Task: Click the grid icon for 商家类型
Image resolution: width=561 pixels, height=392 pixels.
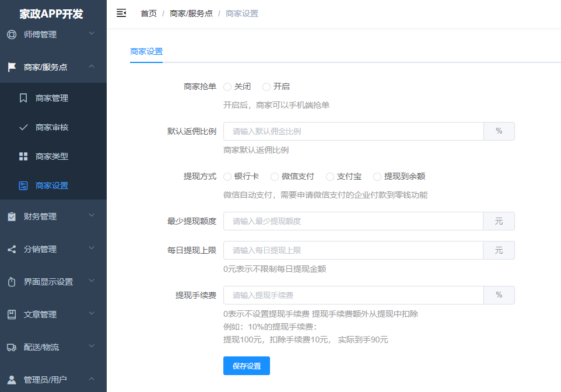Action: [23, 156]
